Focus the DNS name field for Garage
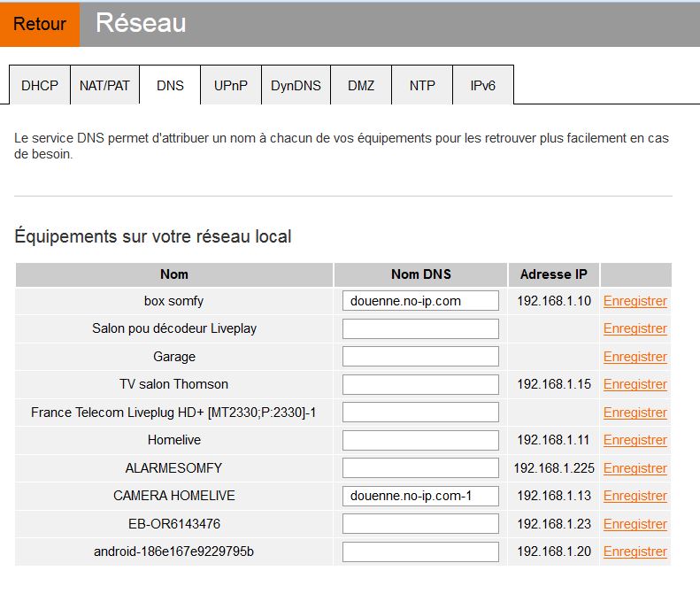 [420, 357]
